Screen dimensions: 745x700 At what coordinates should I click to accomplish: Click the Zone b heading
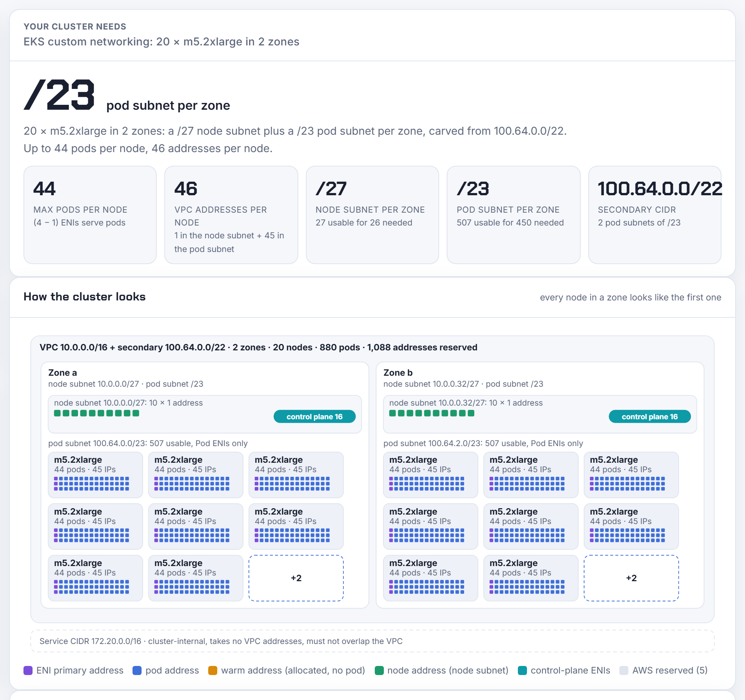click(398, 373)
